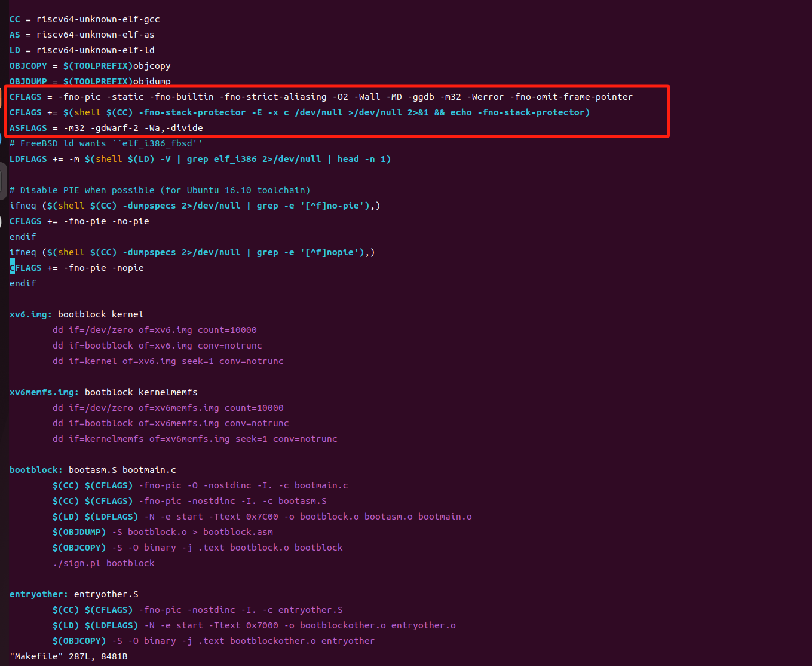This screenshot has height=666, width=812.
Task: Click the ifneq line containing '[^f]nopie'
Action: (192, 252)
